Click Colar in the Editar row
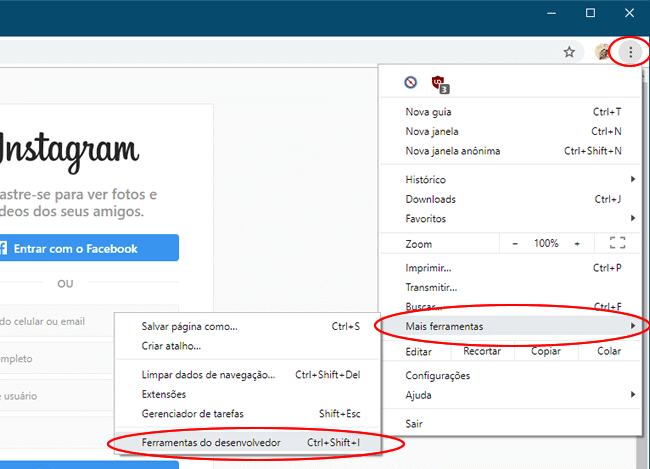This screenshot has width=650, height=469. [x=609, y=351]
